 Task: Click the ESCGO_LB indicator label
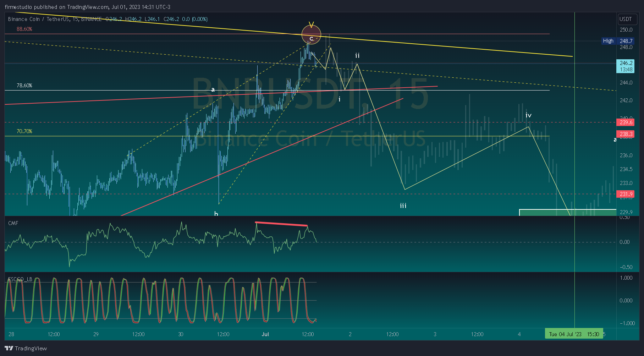20,279
